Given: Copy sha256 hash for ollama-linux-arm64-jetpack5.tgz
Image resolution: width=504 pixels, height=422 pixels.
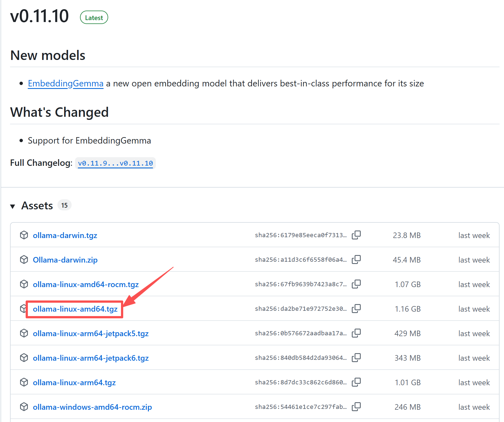Looking at the screenshot, I should click(x=356, y=333).
